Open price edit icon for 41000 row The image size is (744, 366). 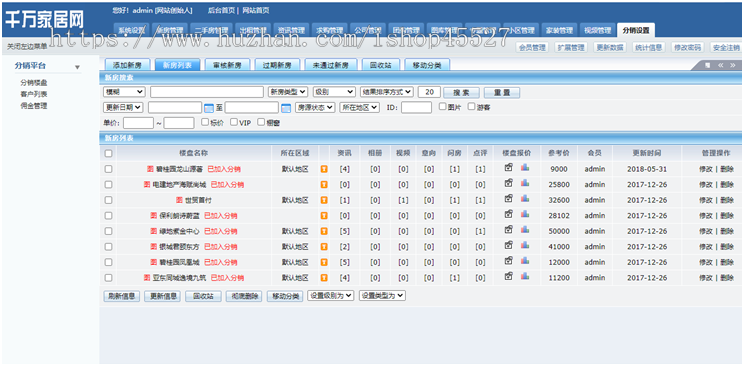pyautogui.click(x=509, y=245)
